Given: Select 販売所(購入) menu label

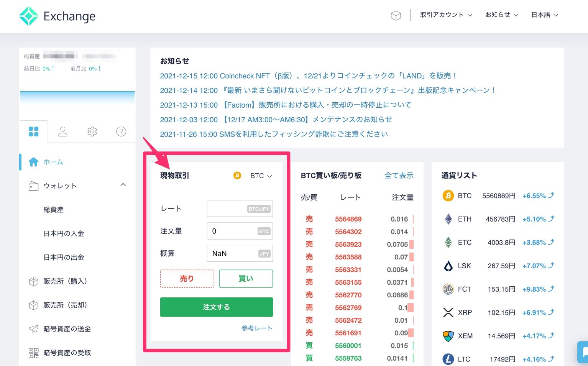Looking at the screenshot, I should coord(66,281).
